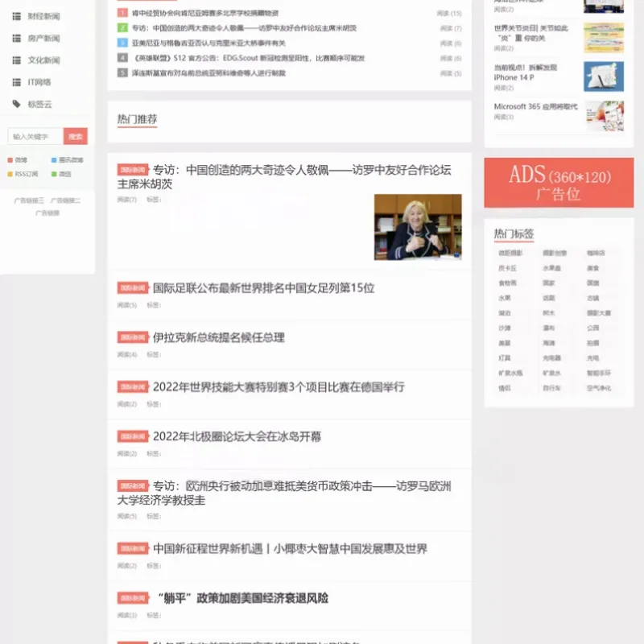Click category badge beside 世界技能大赛 headline
644x644 pixels.
133,387
